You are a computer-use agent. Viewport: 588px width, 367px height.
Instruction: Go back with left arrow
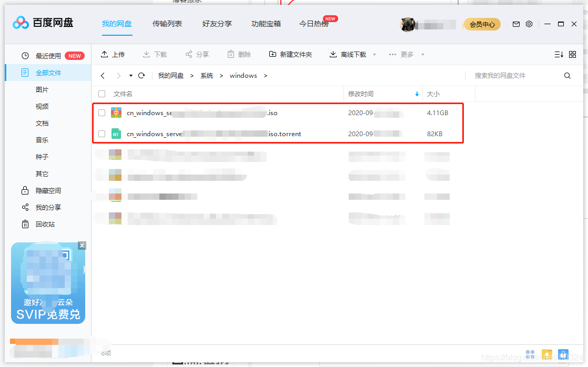[x=103, y=76]
